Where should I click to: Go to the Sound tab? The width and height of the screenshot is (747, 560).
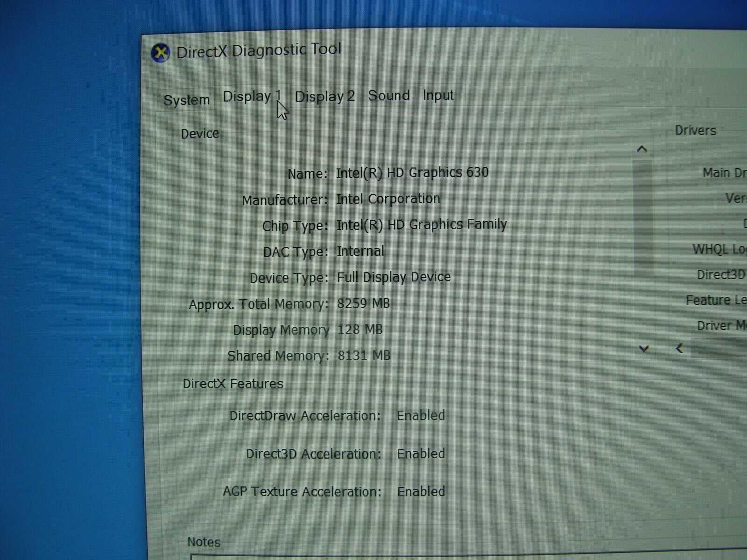389,95
